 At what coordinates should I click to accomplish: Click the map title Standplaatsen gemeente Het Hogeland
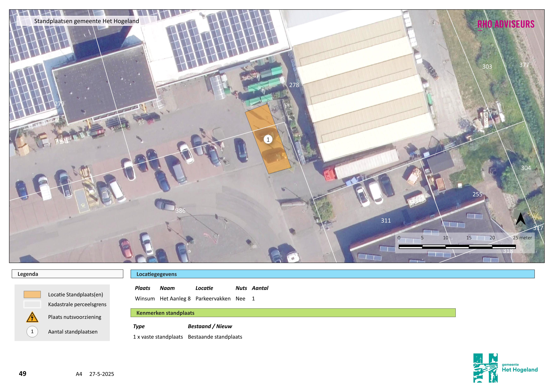coord(87,21)
